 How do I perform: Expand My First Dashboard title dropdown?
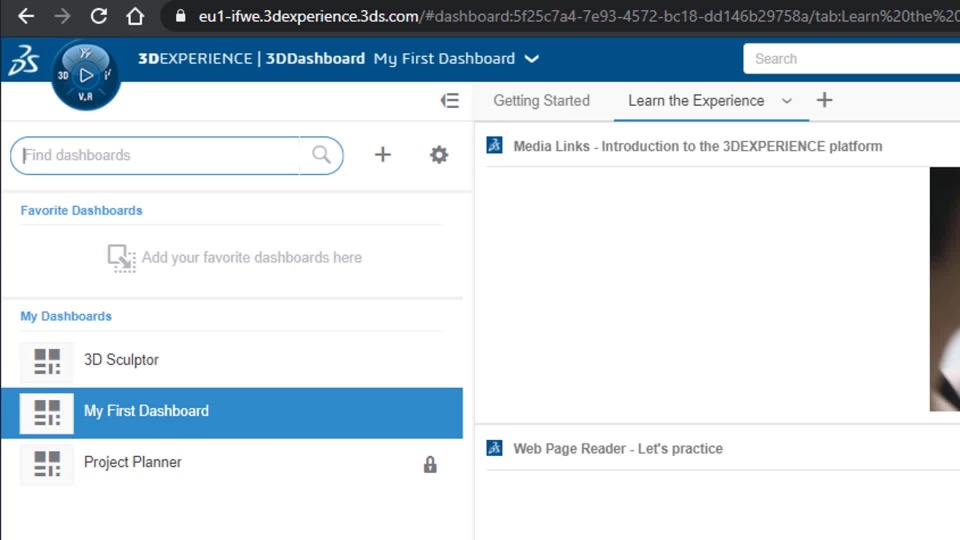(532, 59)
